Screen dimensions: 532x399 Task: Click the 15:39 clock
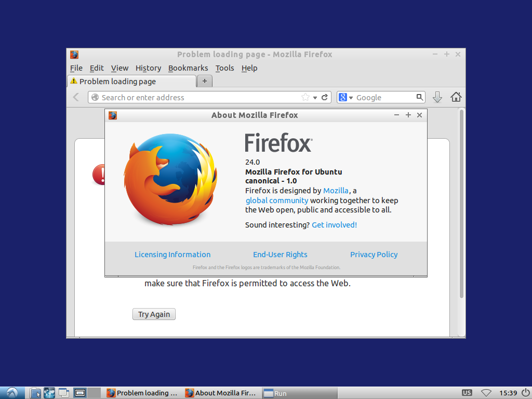pos(508,393)
